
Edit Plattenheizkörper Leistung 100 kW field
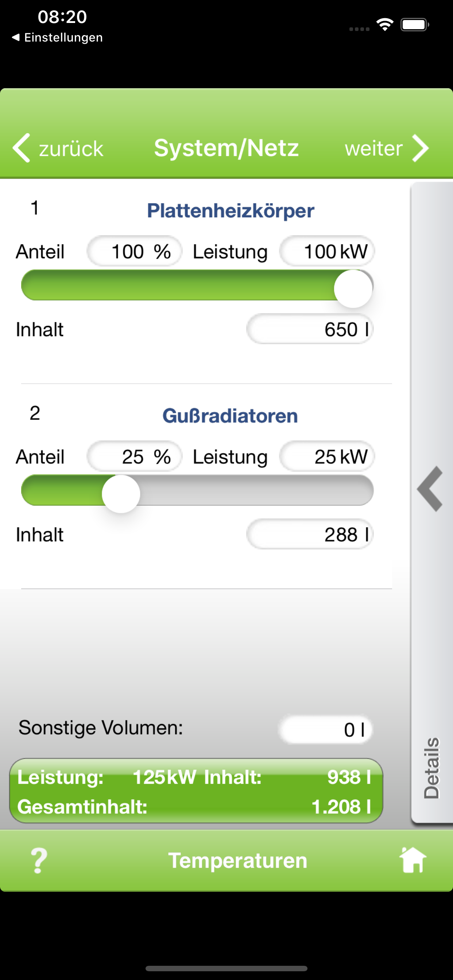tap(327, 252)
